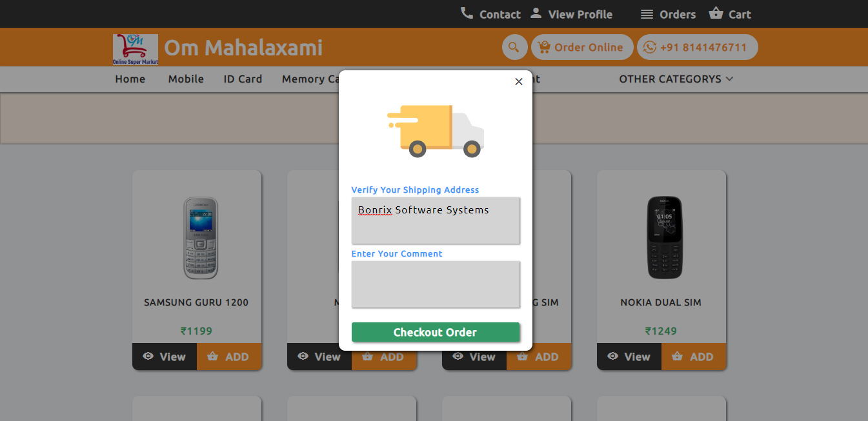Click the delivery truck illustration
This screenshot has height=421, width=868.
pyautogui.click(x=436, y=132)
